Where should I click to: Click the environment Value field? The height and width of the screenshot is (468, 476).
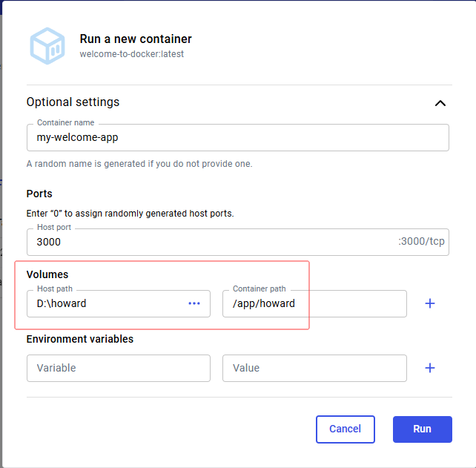[314, 368]
